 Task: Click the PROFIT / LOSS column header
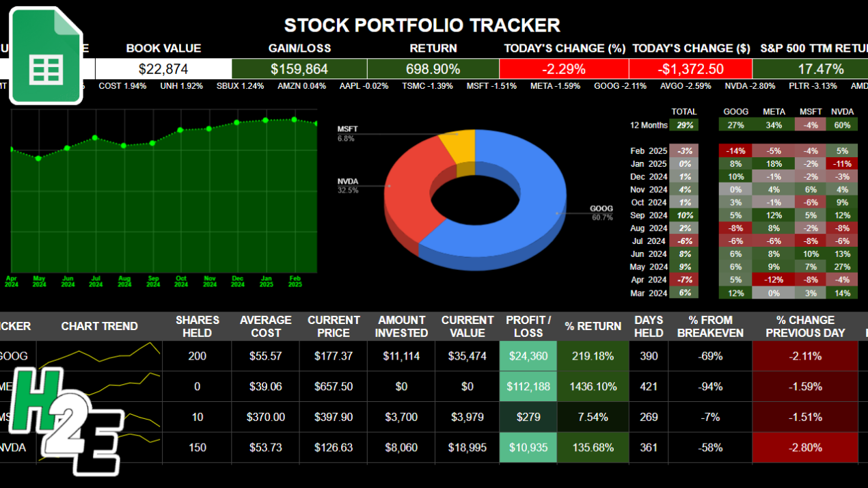point(528,326)
